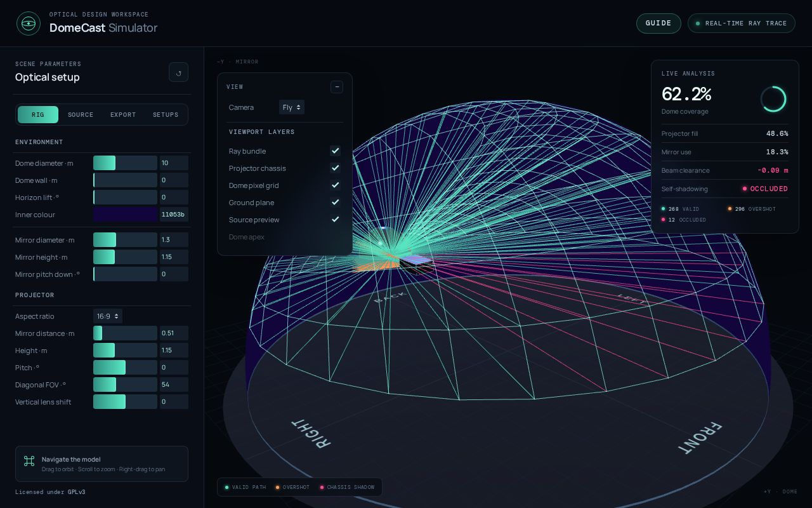This screenshot has height=508, width=812.
Task: Pick the Inner colour swatch
Action: (125, 215)
